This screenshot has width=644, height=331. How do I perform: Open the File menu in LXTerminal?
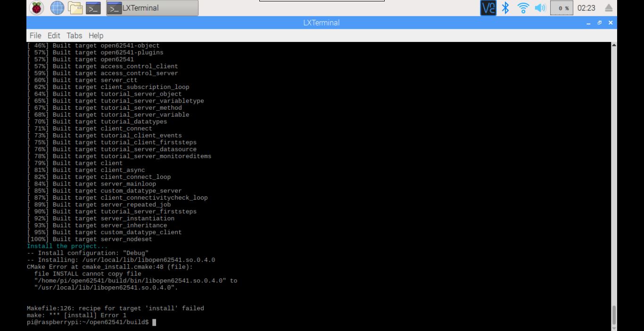point(35,35)
